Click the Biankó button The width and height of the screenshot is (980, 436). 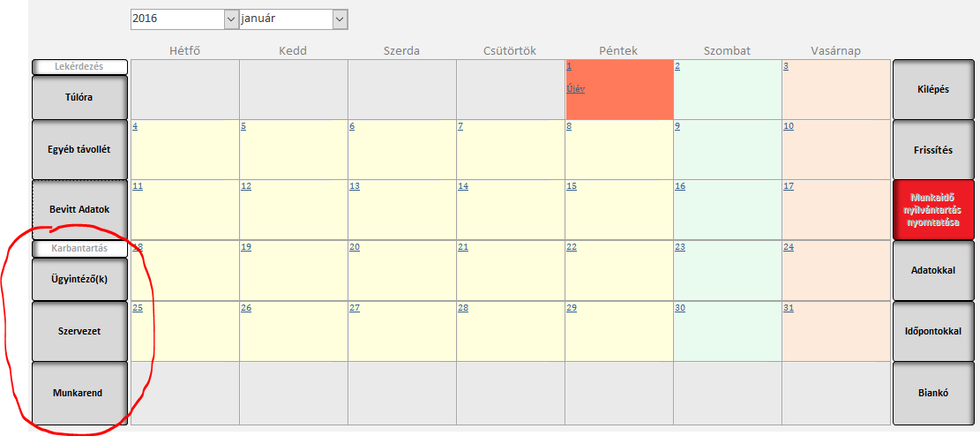pos(933,392)
